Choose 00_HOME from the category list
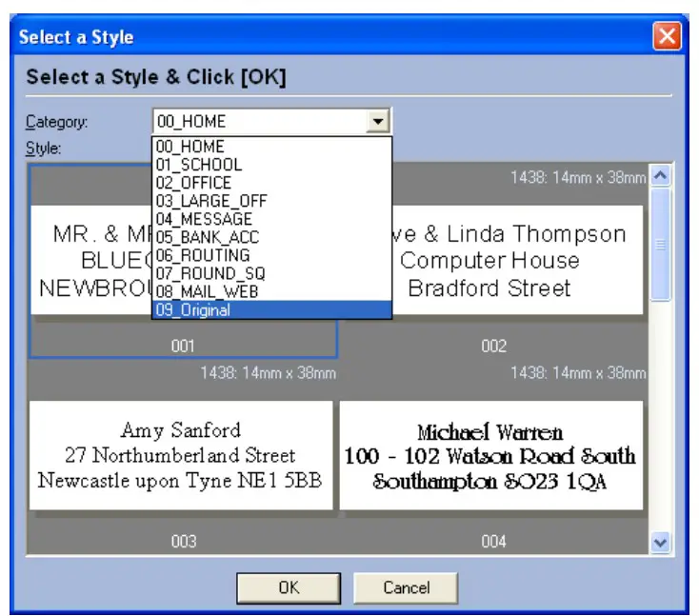The image size is (699, 616). click(x=272, y=147)
